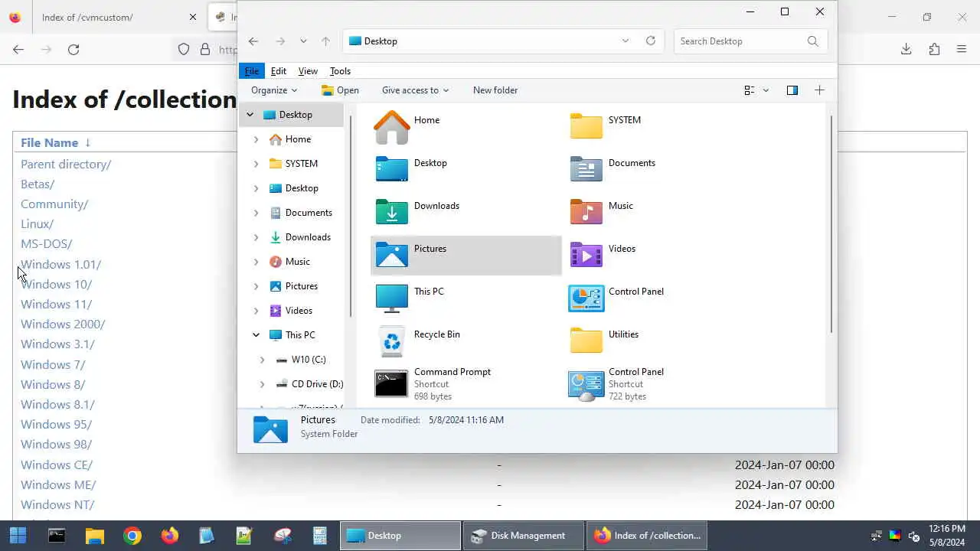Open address bar history dropdown
The image size is (980, 551).
[626, 41]
